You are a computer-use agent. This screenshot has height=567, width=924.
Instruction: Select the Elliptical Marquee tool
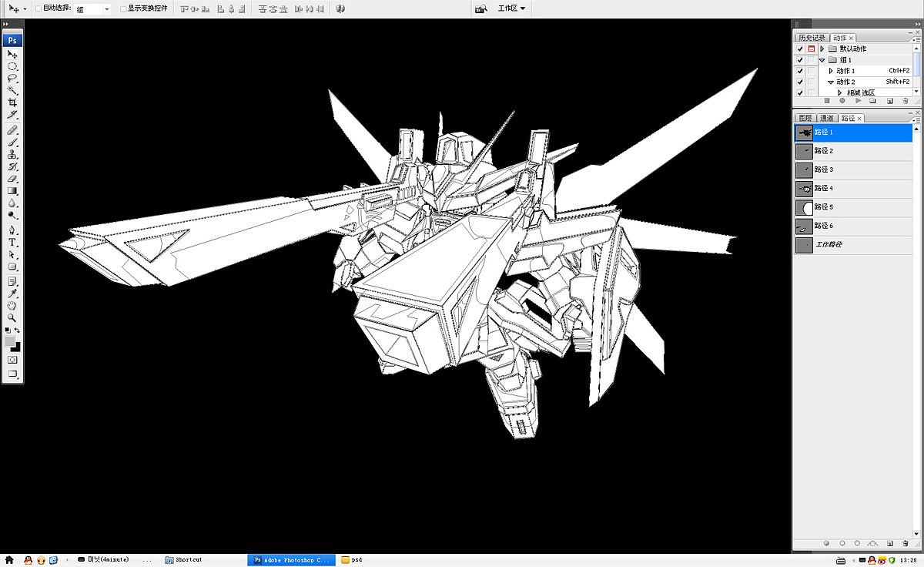[x=12, y=66]
